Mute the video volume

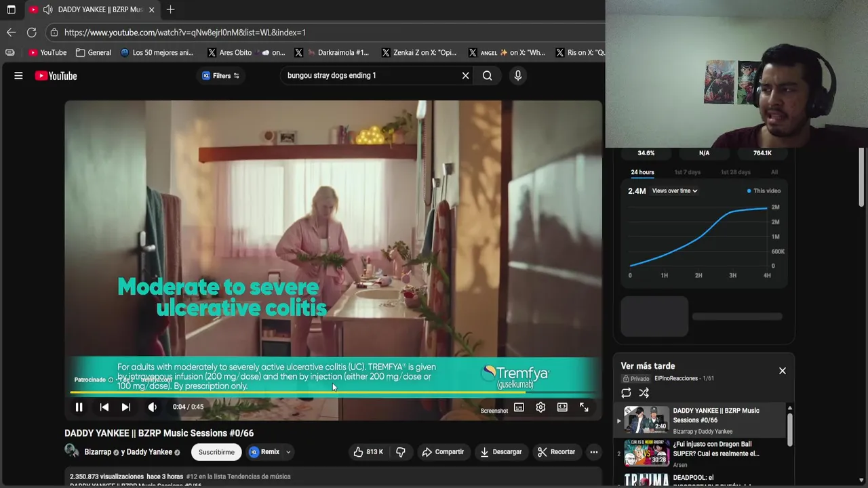[152, 407]
